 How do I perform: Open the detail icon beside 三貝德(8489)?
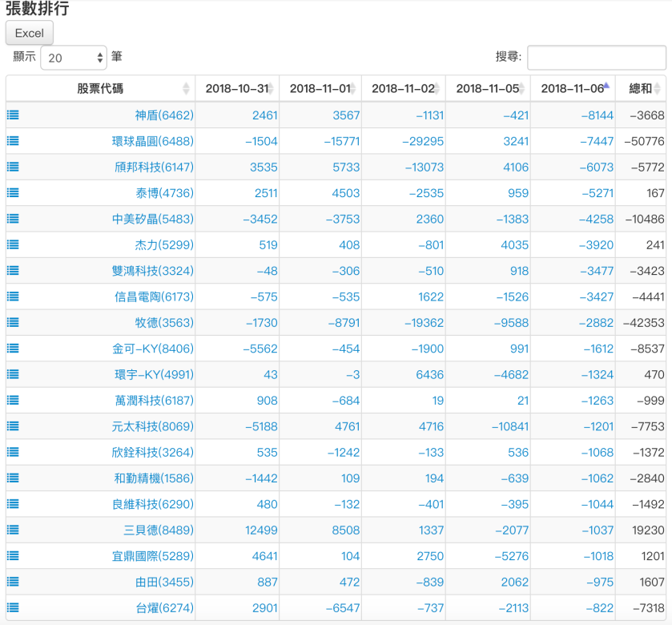12,530
